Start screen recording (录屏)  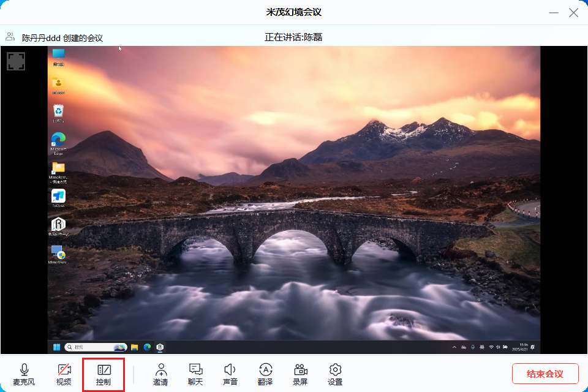[300, 374]
